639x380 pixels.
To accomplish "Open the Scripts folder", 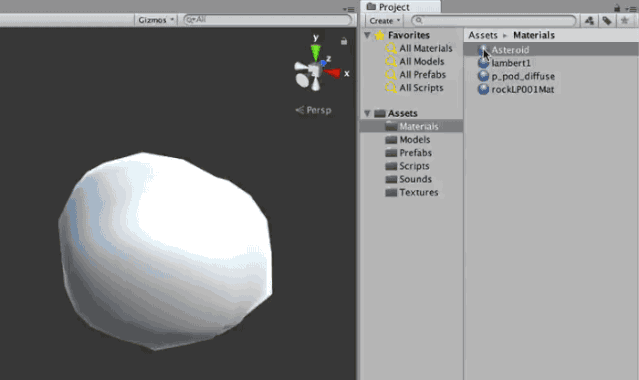I will (414, 166).
